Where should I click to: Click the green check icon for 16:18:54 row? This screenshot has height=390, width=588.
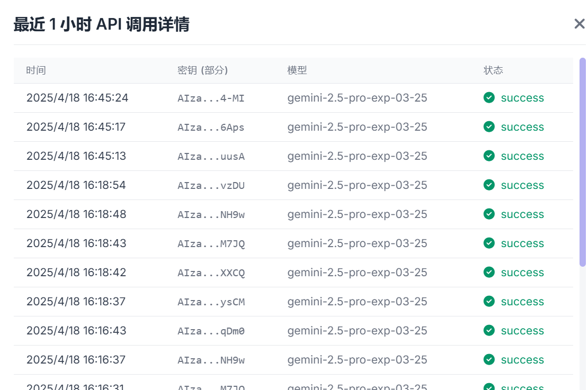point(489,185)
